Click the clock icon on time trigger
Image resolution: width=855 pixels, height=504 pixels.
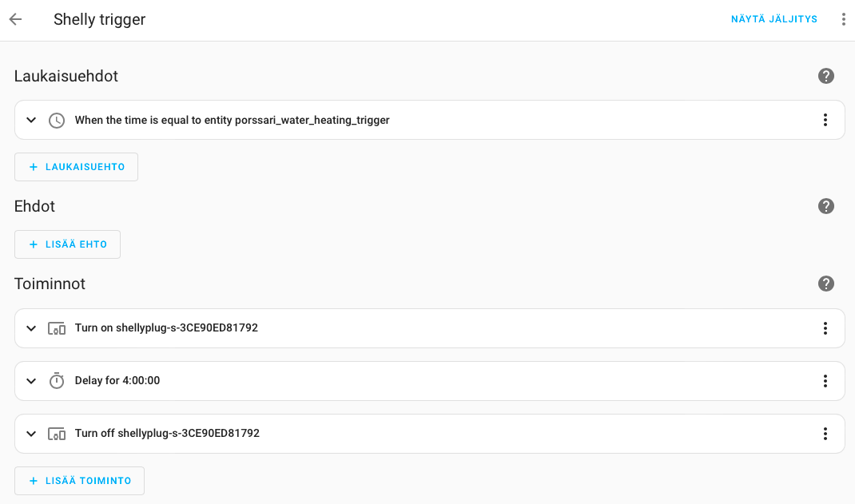[x=57, y=121]
